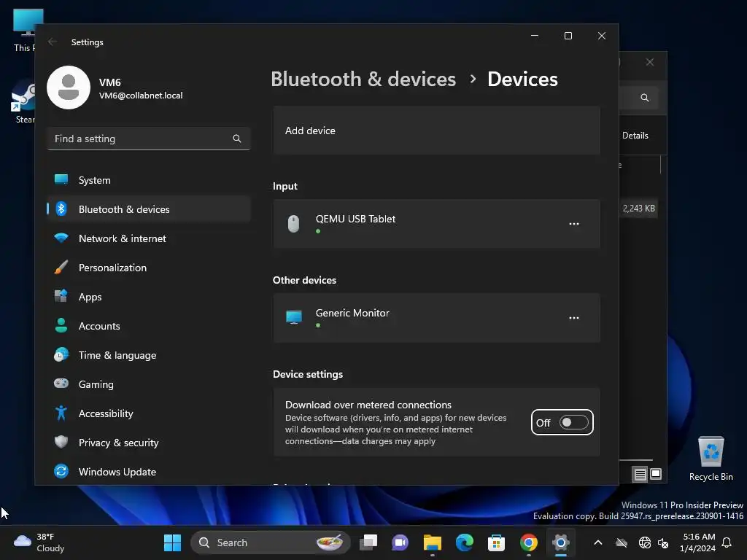Click the Bluetooth icon in sidebar
The width and height of the screenshot is (747, 560).
point(61,209)
